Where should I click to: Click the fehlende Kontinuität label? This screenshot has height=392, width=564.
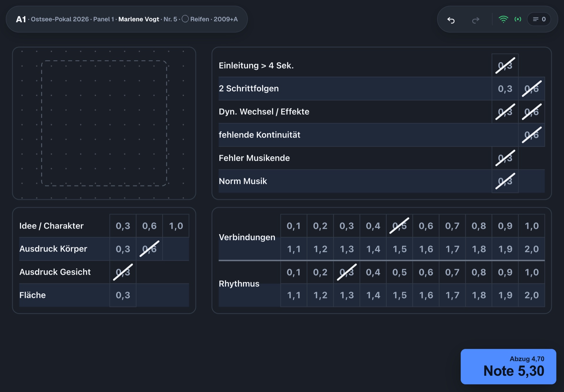tap(259, 135)
